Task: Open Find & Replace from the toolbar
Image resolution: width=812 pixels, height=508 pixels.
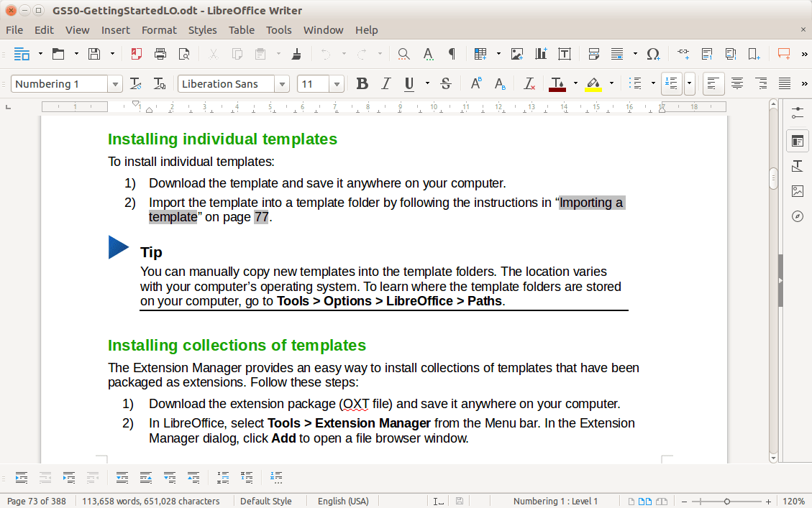Action: tap(403, 54)
